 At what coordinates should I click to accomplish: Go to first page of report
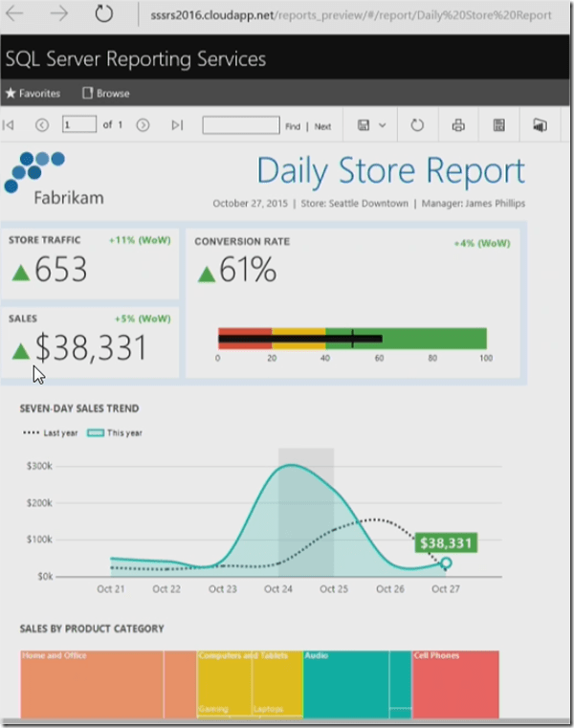pyautogui.click(x=9, y=125)
